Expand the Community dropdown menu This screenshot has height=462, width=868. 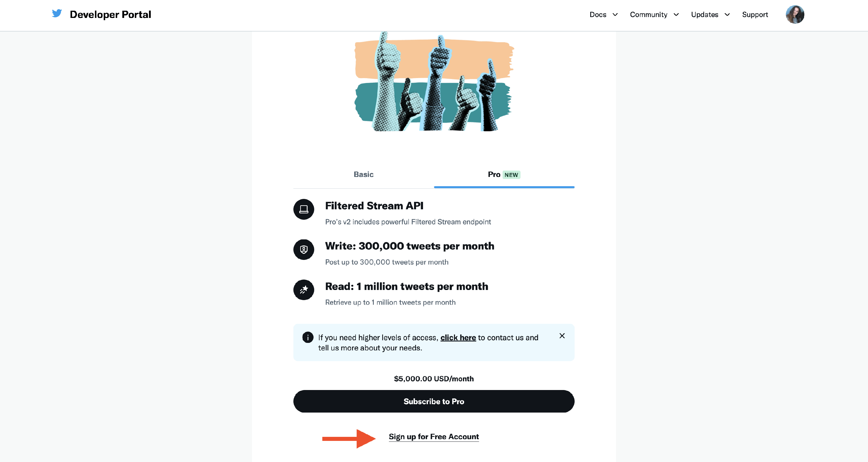[654, 15]
